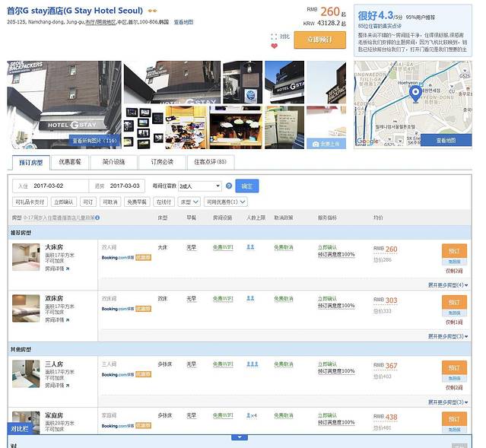486x448 pixels.
Task: Expand more room types under 大床房
Action: (x=447, y=285)
